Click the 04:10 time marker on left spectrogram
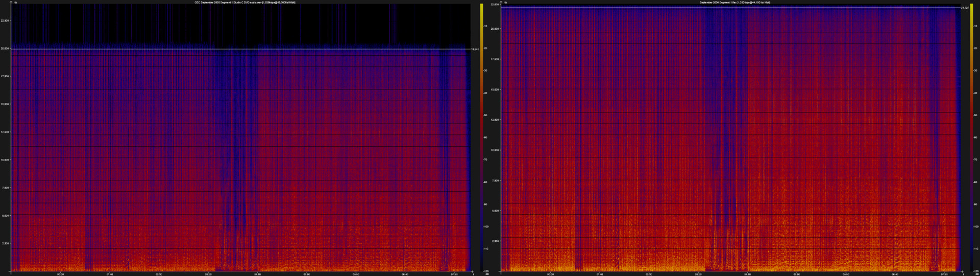980x276 pixels. point(257,274)
